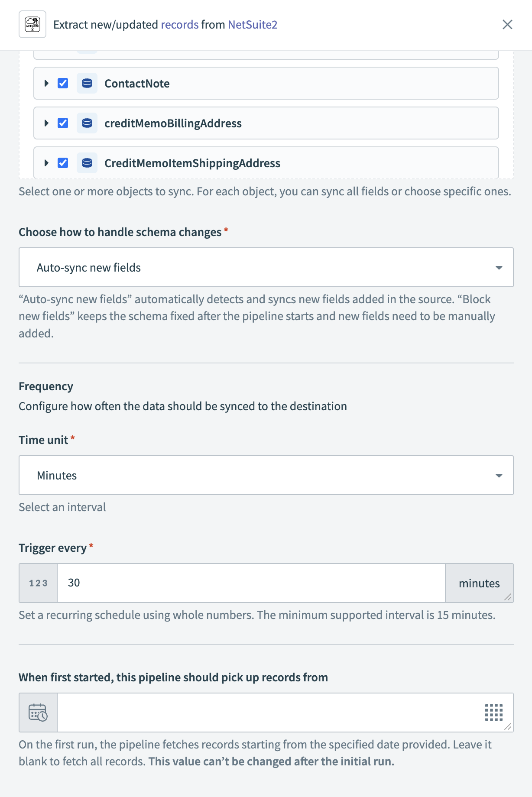Uncheck the ContactNote object
The image size is (532, 797).
[63, 83]
